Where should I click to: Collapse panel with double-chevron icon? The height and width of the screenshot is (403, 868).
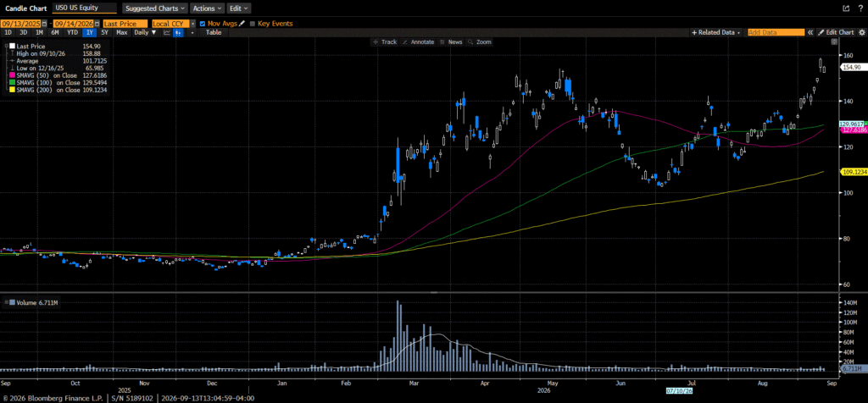(x=810, y=33)
